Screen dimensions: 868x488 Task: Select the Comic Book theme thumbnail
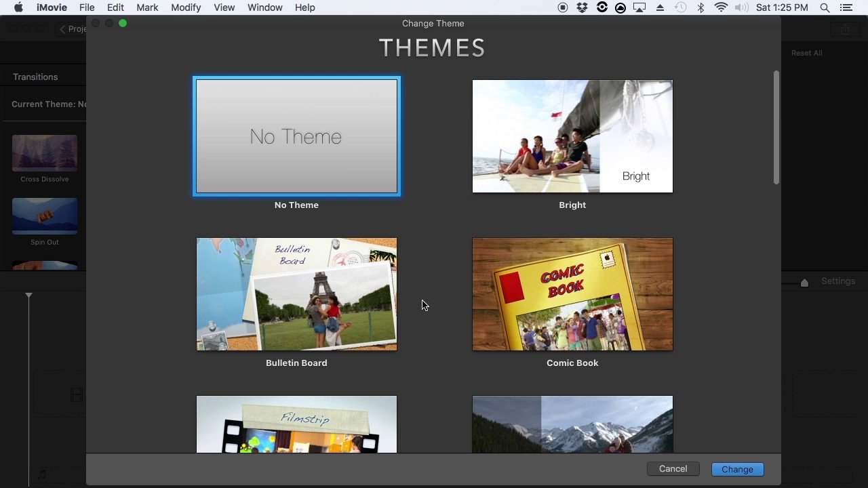coord(572,294)
